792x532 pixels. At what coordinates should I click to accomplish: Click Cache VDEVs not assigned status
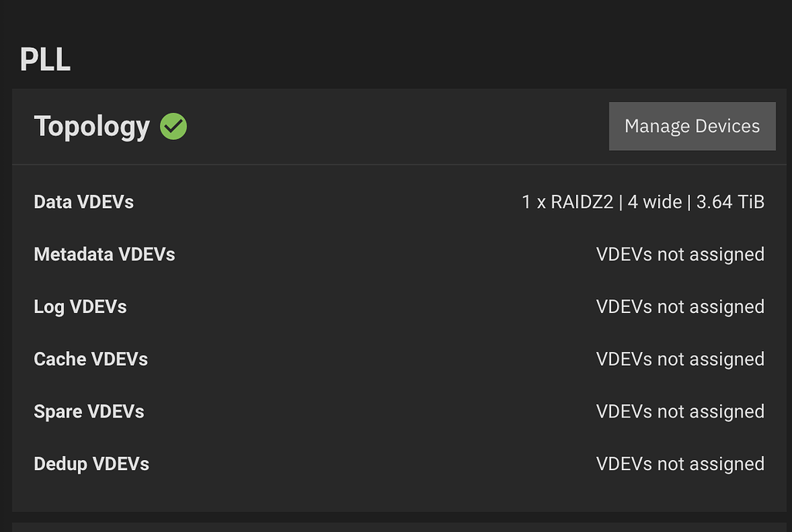(x=681, y=360)
